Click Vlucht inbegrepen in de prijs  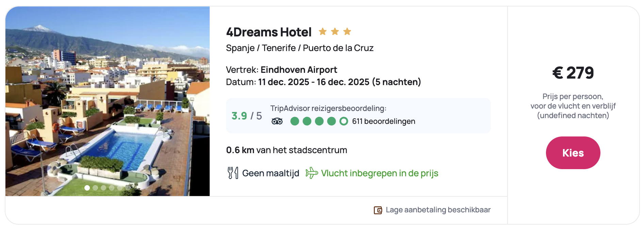click(380, 173)
